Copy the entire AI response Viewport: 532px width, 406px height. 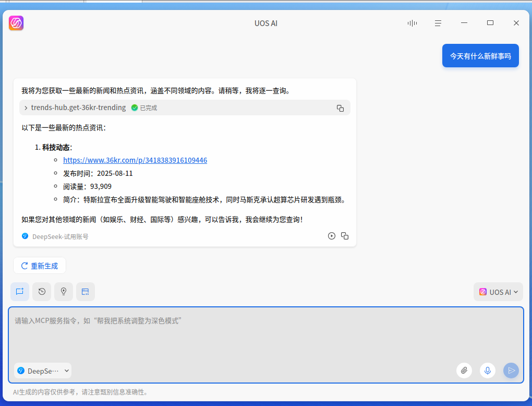coord(345,236)
